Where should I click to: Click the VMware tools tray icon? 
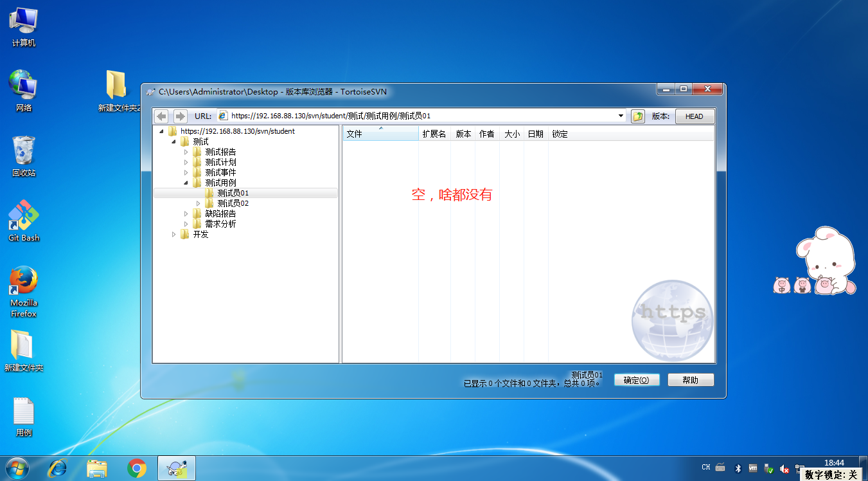(x=753, y=468)
